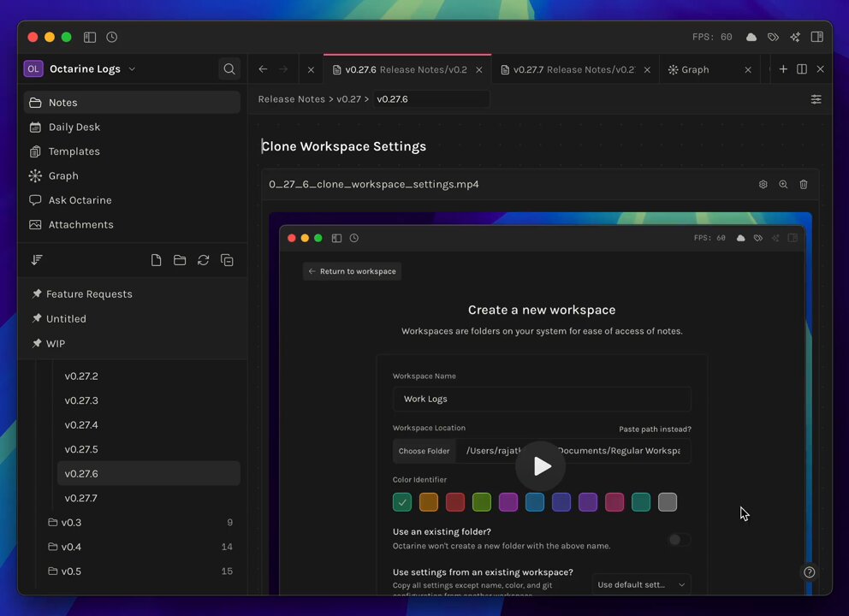Close the Graph tab
The width and height of the screenshot is (849, 616).
[748, 70]
